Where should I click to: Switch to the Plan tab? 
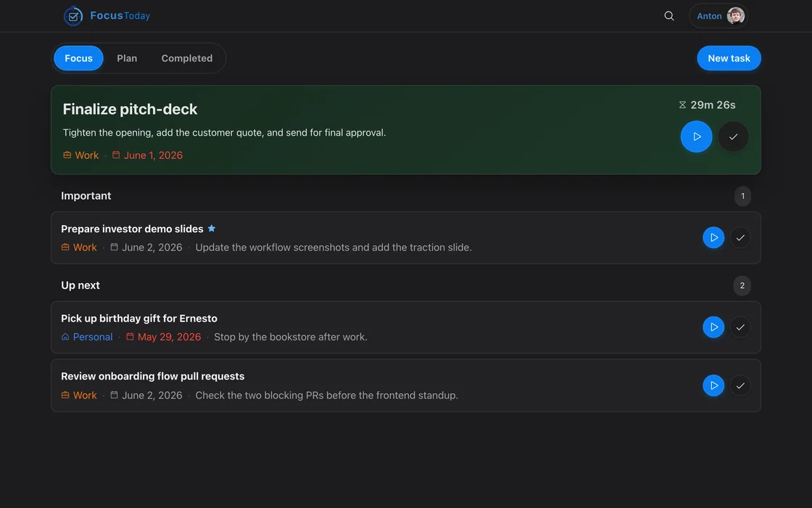click(x=127, y=58)
